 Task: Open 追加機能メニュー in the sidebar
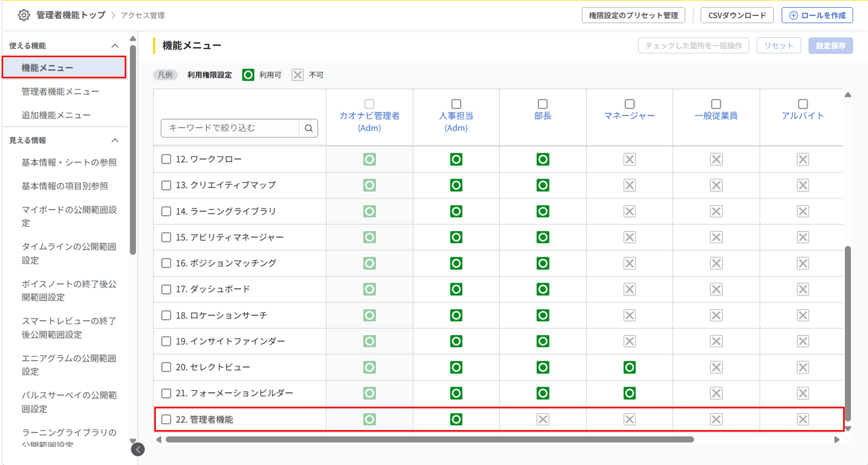pyautogui.click(x=56, y=115)
